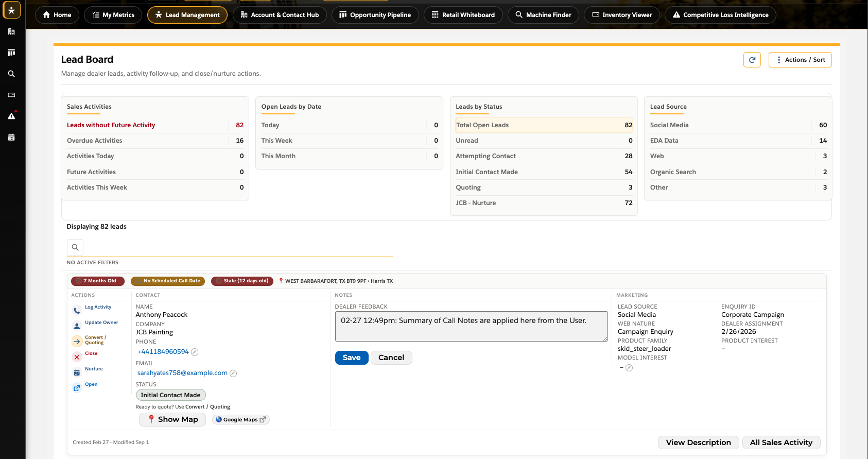Viewport: 868px width, 459px height.
Task: Click the Log Activity phone icon
Action: pyautogui.click(x=77, y=310)
